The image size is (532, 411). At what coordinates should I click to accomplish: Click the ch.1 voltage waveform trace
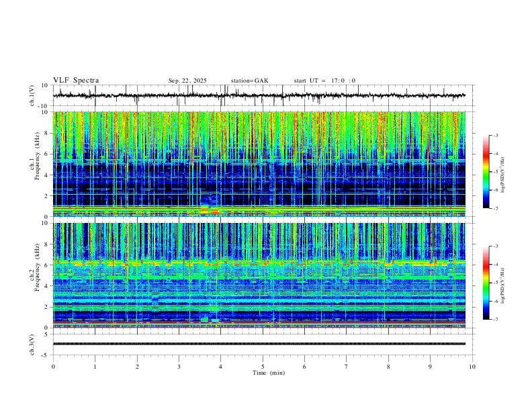[259, 95]
